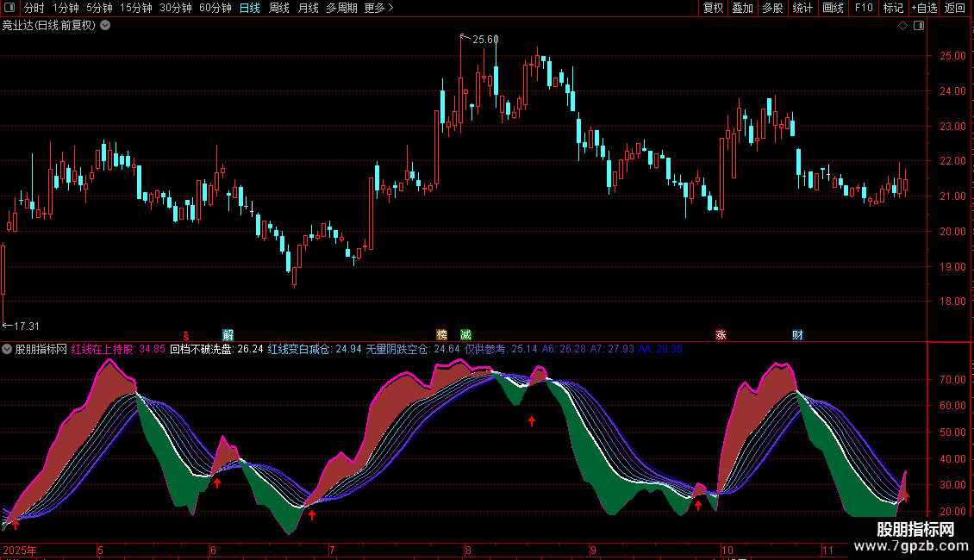The width and height of the screenshot is (974, 560).
Task: Add stock via +自选 button
Action: pos(924,8)
